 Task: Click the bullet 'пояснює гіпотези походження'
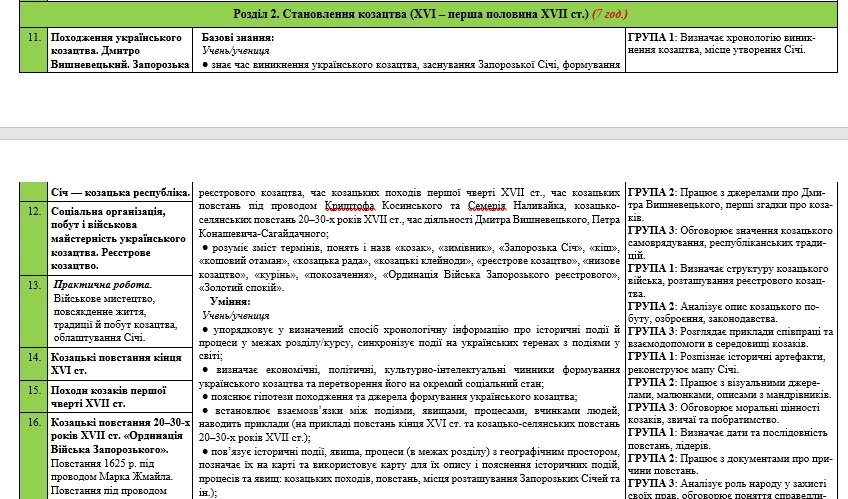coord(389,397)
